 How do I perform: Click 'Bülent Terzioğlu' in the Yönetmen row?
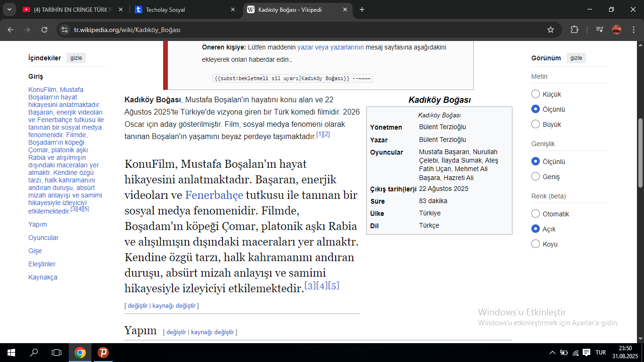(442, 127)
